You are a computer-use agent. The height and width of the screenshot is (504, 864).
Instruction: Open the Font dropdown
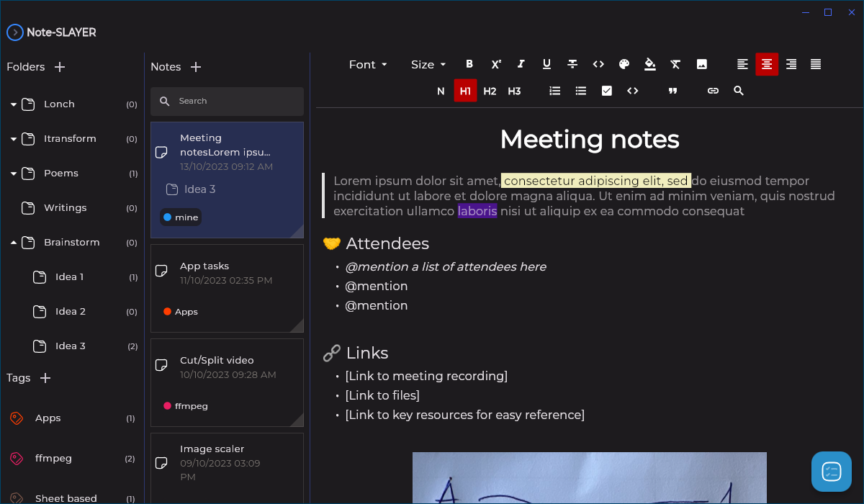tap(369, 64)
